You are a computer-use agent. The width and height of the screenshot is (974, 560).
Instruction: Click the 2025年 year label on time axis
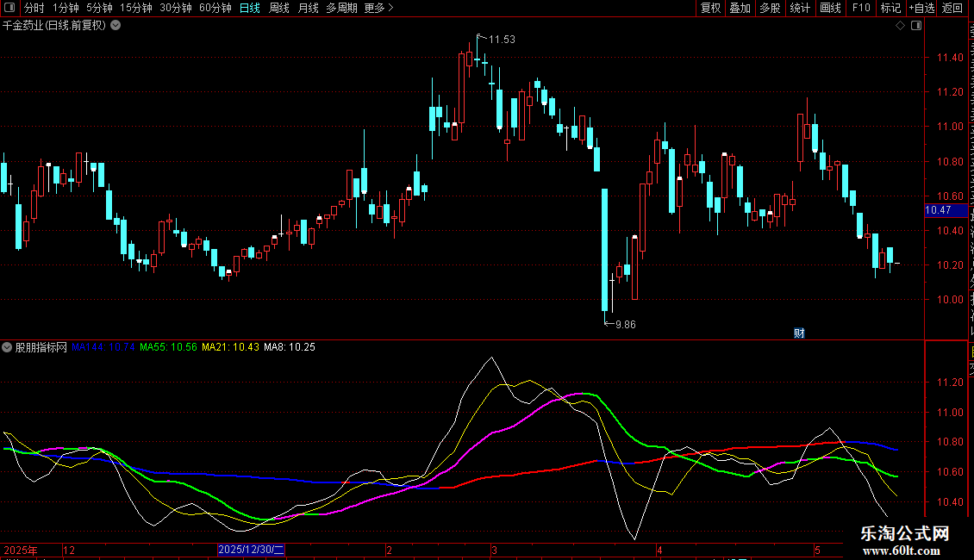pyautogui.click(x=21, y=550)
